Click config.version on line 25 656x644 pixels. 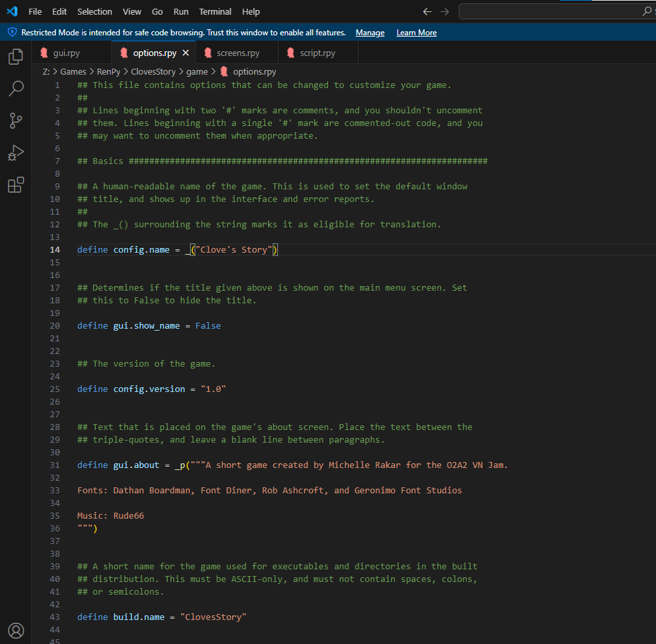coord(149,389)
